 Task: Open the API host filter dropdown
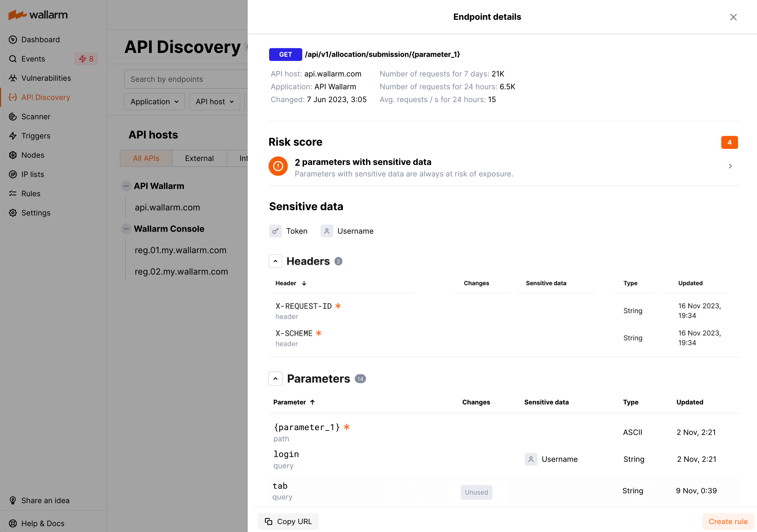[215, 102]
